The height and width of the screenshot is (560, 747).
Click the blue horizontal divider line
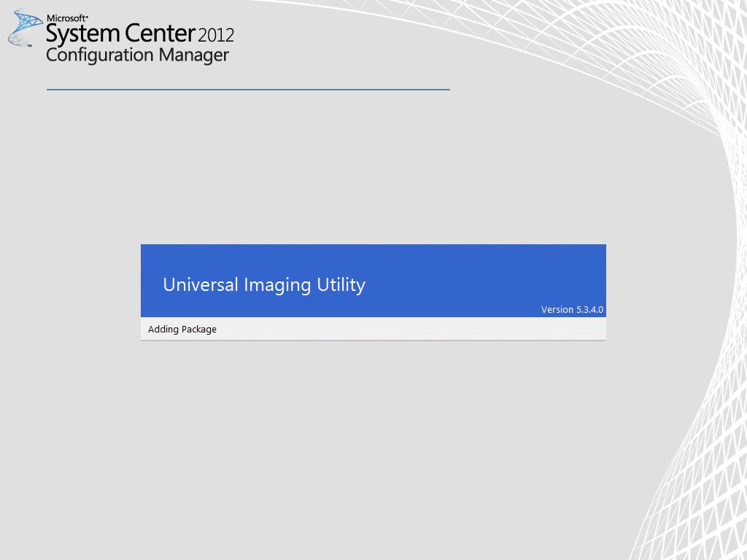(248, 90)
